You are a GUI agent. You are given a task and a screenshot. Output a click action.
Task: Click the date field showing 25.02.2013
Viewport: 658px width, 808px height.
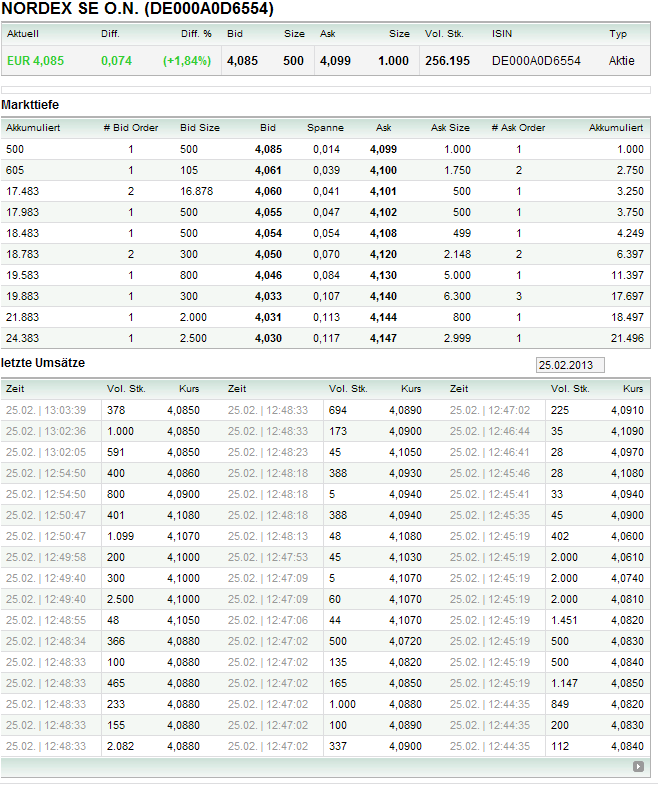pyautogui.click(x=570, y=365)
